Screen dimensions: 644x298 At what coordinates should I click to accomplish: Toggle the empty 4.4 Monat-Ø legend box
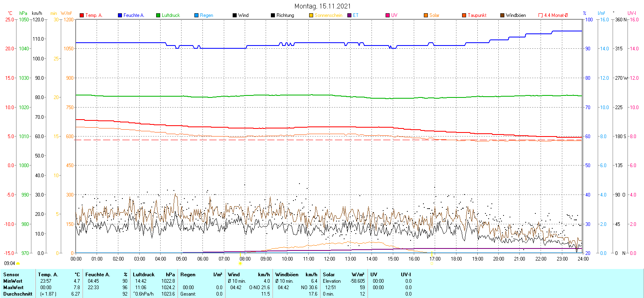(541, 15)
